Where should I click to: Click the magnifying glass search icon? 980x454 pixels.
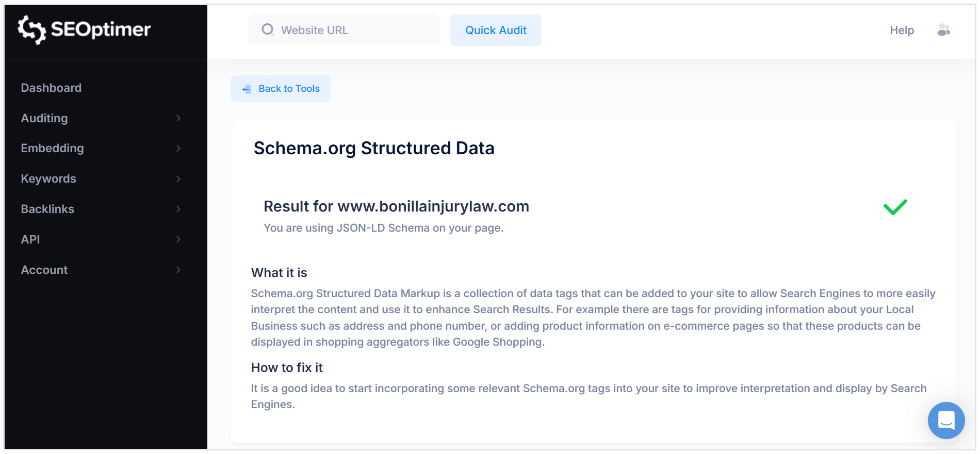tap(268, 30)
